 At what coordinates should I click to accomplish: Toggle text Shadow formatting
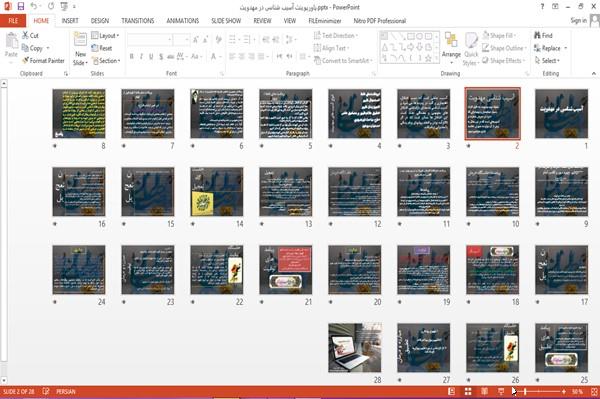[161, 57]
